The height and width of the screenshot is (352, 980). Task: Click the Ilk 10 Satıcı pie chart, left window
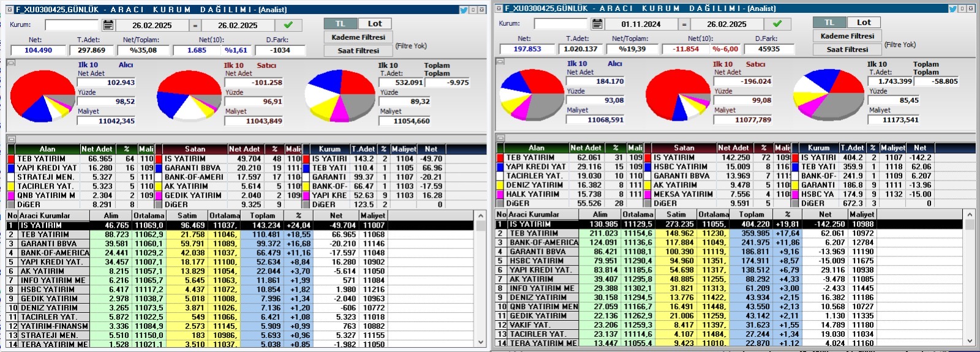coord(189,97)
